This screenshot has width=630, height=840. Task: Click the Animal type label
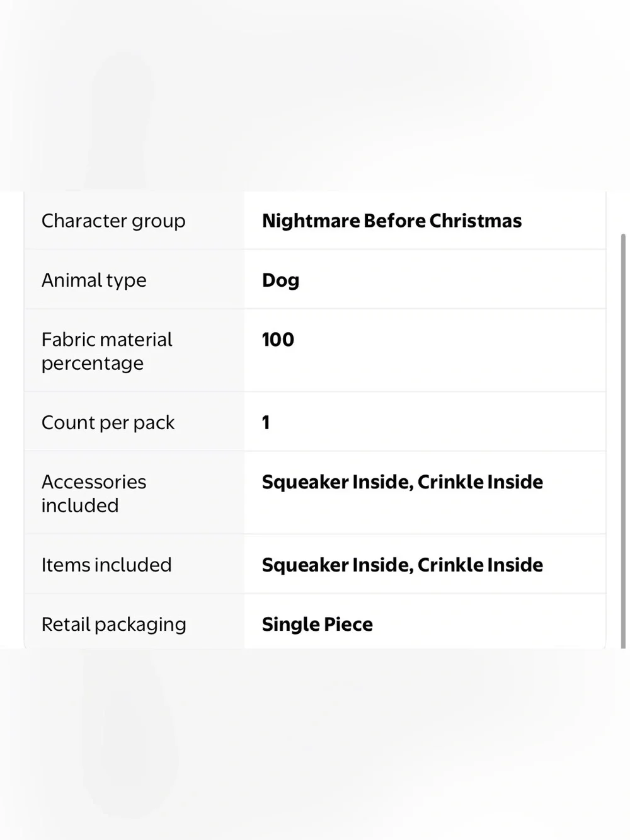pyautogui.click(x=94, y=280)
